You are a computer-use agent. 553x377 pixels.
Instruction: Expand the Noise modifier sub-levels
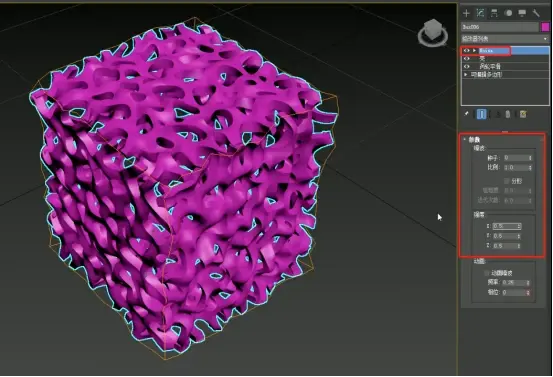(x=474, y=50)
